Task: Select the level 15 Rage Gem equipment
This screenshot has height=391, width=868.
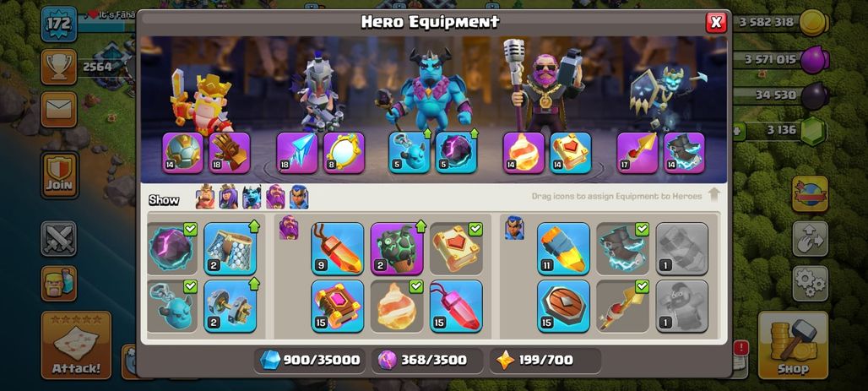Action: tap(456, 306)
